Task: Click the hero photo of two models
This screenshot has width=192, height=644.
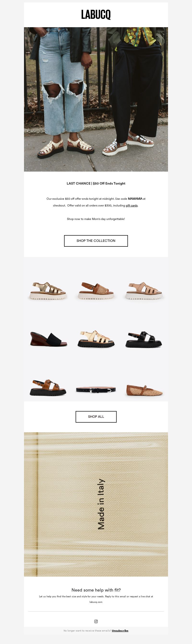Action: coord(96,99)
